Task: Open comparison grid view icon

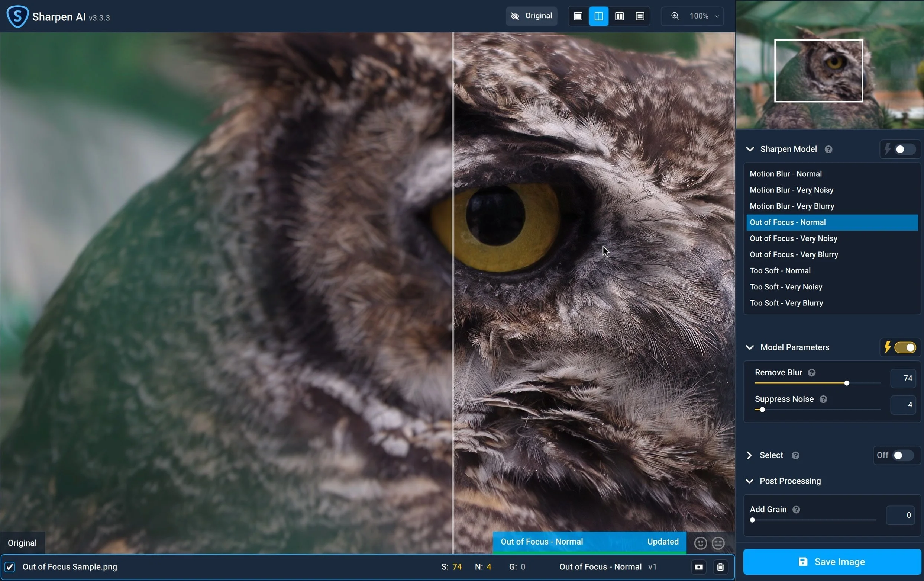Action: [x=640, y=16]
